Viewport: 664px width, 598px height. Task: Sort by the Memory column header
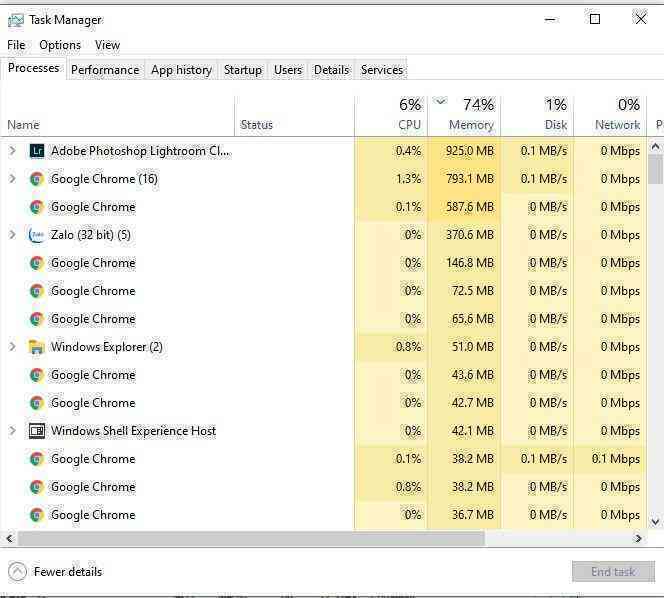coord(464,116)
